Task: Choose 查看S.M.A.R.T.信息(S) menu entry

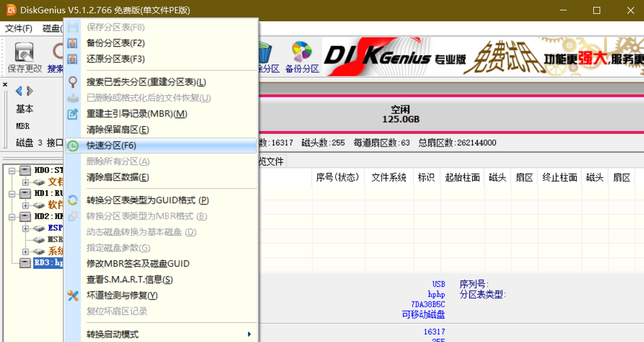Action: click(x=129, y=280)
